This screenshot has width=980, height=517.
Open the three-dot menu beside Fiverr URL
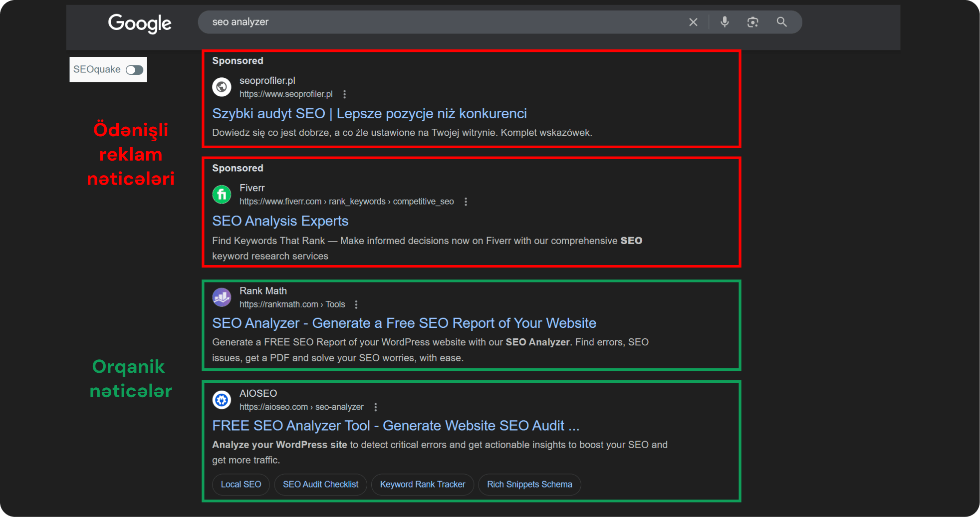[x=466, y=202]
